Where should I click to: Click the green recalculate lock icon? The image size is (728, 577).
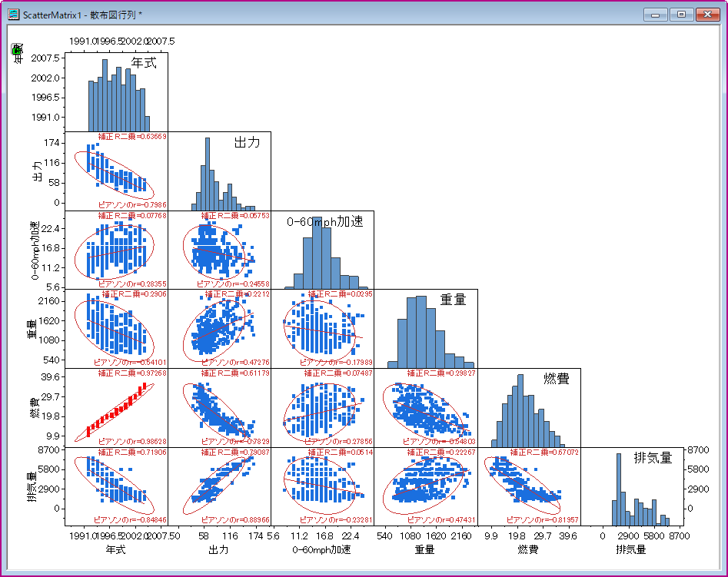[16, 49]
